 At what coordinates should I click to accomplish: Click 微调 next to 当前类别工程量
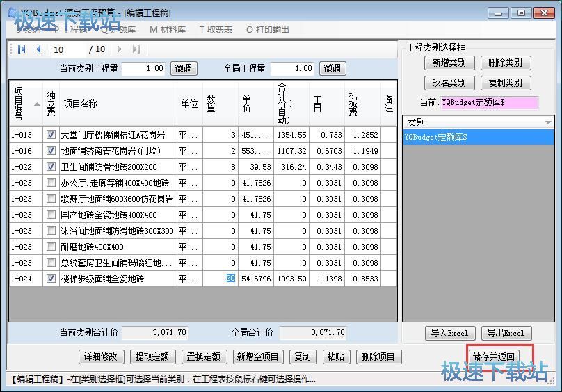[184, 68]
